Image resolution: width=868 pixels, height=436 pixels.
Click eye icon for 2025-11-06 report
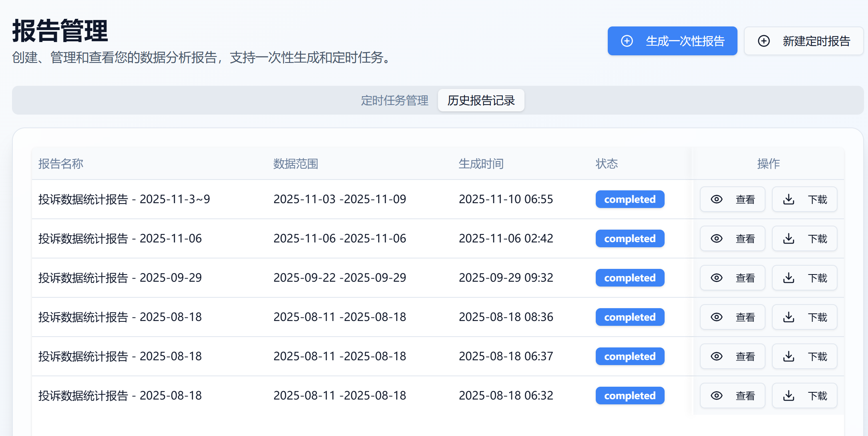716,238
